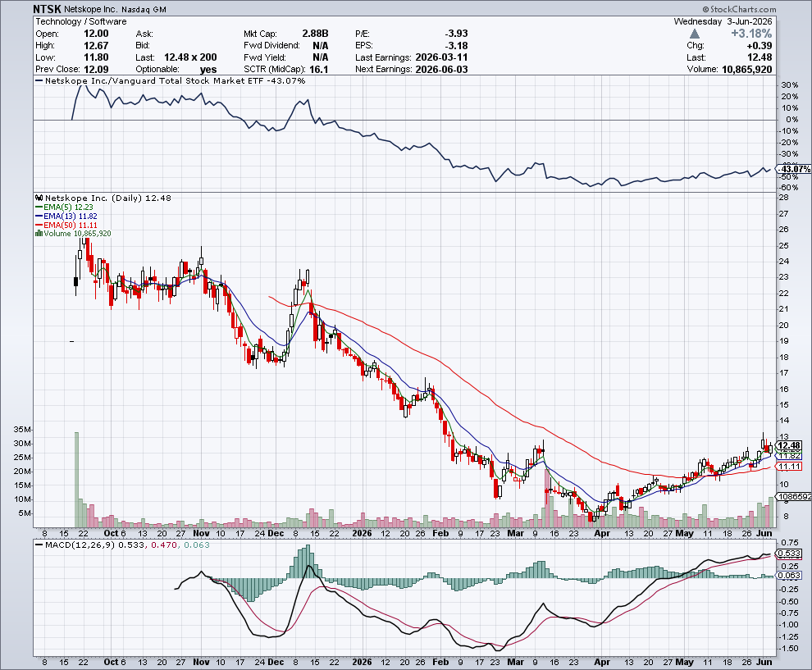Click the up-arrow change indicator triangle
Image resolution: width=812 pixels, height=670 pixels.
point(695,34)
